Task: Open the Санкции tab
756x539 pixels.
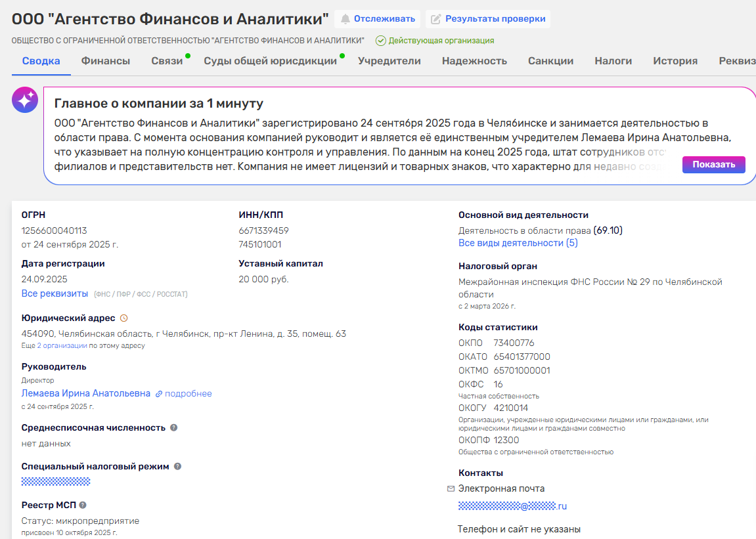Action: click(550, 61)
